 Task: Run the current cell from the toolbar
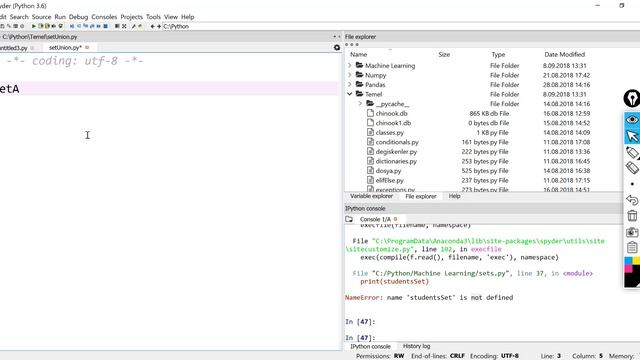click(40, 26)
